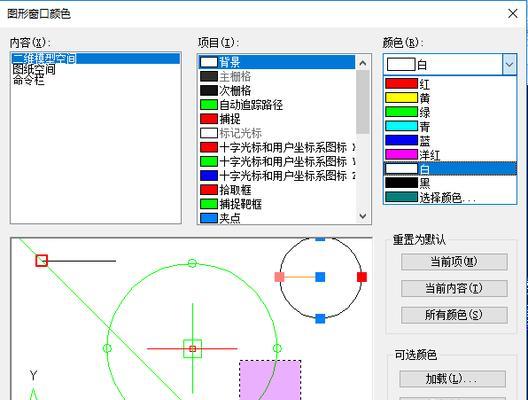Click the 所有颜色 reset button

pos(454,315)
